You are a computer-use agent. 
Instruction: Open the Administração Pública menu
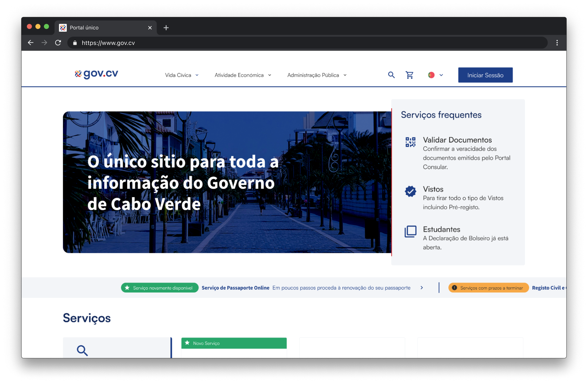[x=317, y=75]
